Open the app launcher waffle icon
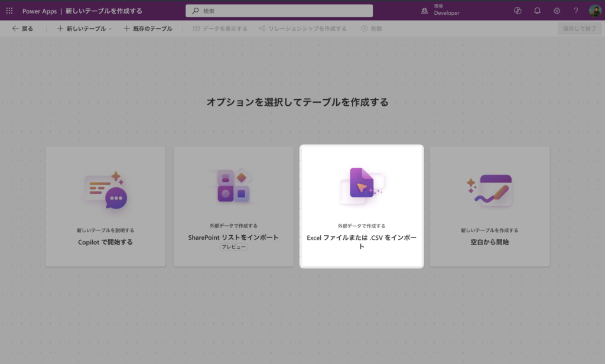The width and height of the screenshot is (605, 364). pyautogui.click(x=9, y=11)
